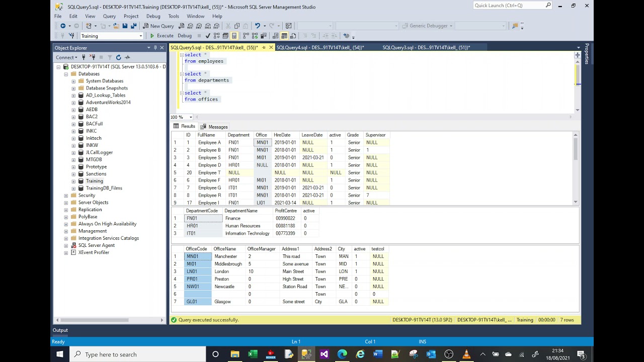Viewport: 644px width, 362px height.
Task: Open the Properties side tab
Action: pos(587,54)
